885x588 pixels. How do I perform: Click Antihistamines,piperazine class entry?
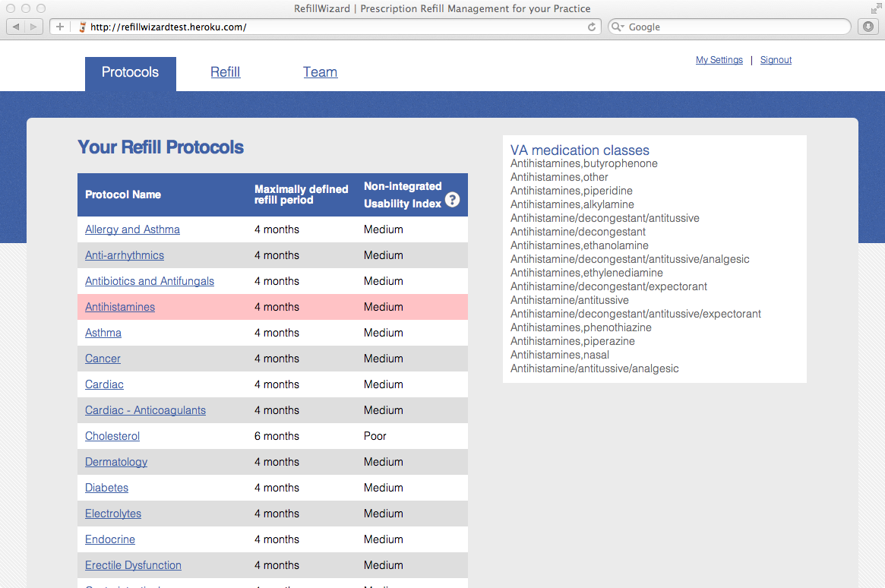(573, 341)
